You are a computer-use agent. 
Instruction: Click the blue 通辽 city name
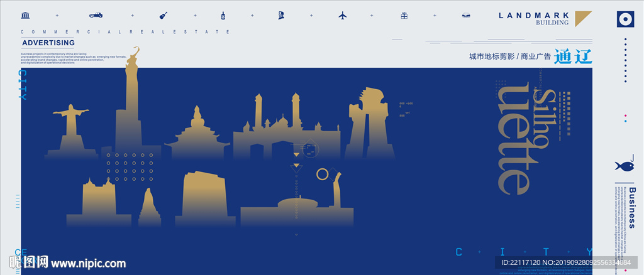[573, 57]
